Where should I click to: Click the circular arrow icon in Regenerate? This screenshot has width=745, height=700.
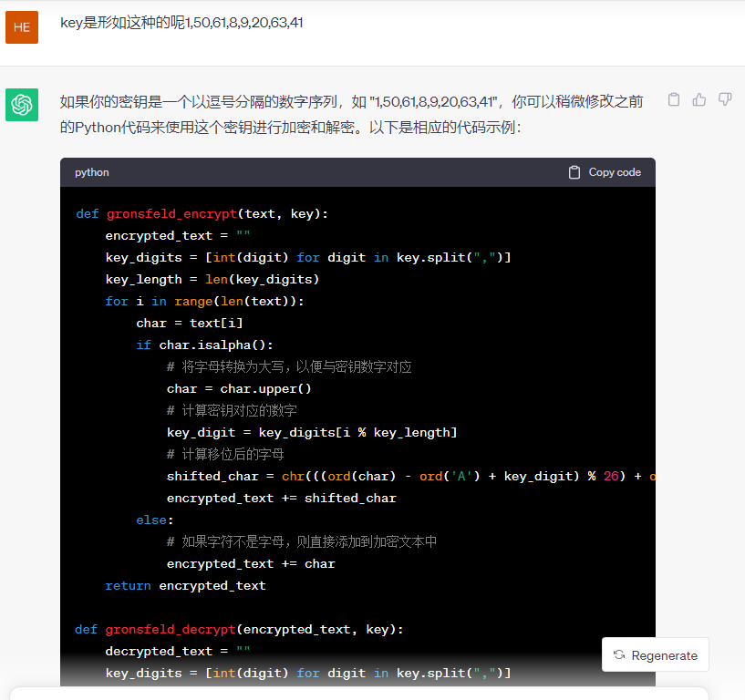619,655
